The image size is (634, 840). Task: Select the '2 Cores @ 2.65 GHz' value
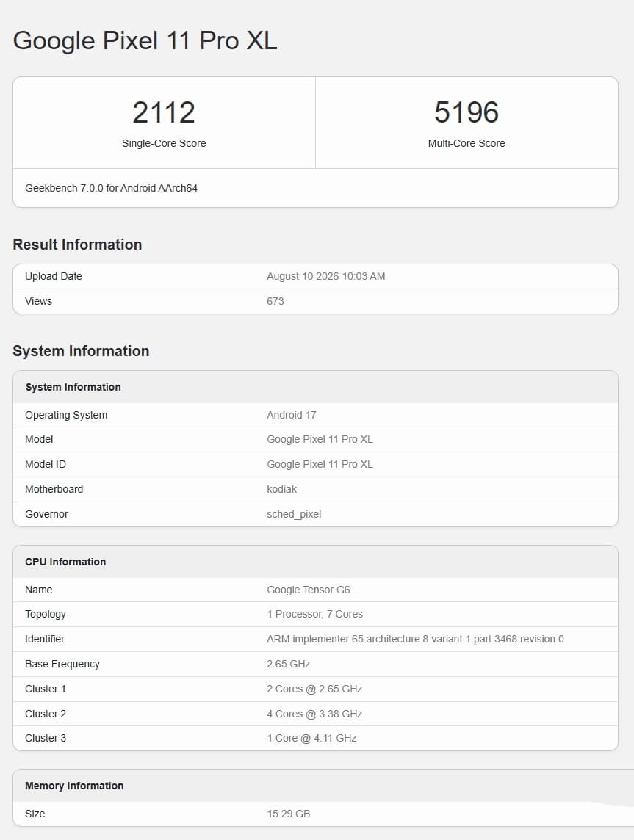click(314, 689)
